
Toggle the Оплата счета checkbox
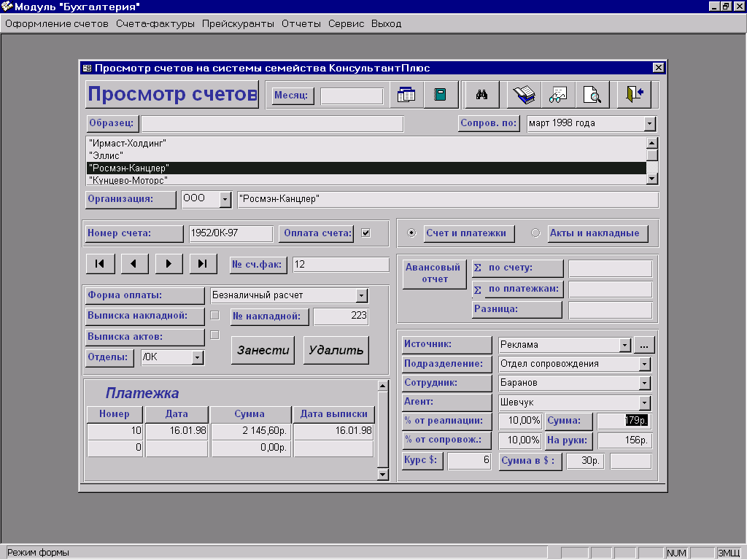365,233
